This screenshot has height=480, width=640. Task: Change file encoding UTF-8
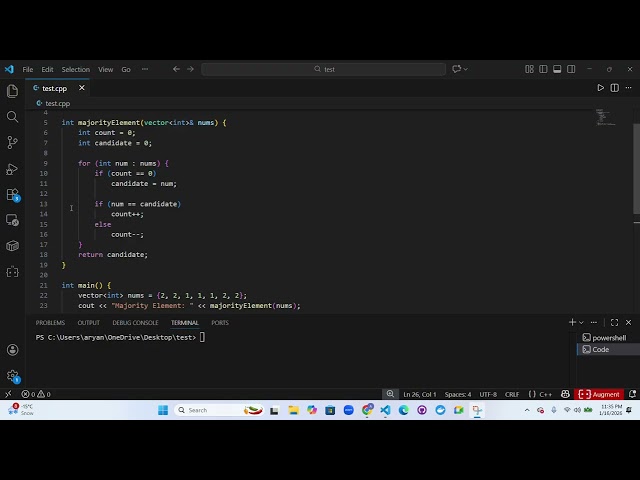[488, 394]
